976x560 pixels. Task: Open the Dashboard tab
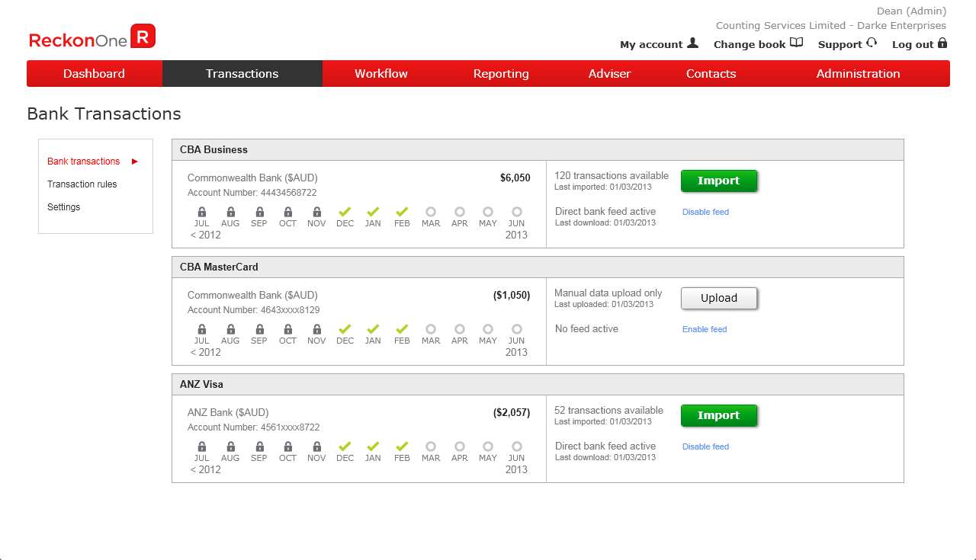pos(94,73)
